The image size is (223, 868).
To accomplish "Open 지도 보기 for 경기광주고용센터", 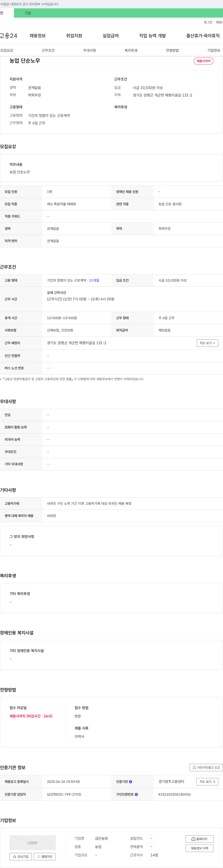I will 207,782.
